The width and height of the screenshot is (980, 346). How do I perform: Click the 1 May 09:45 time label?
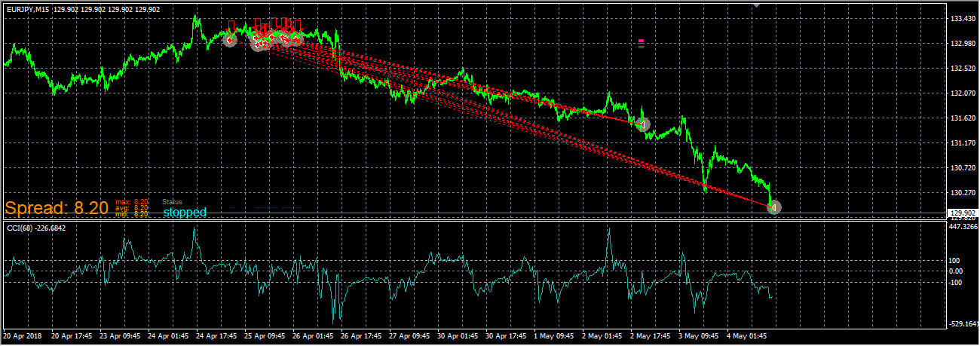pyautogui.click(x=553, y=335)
